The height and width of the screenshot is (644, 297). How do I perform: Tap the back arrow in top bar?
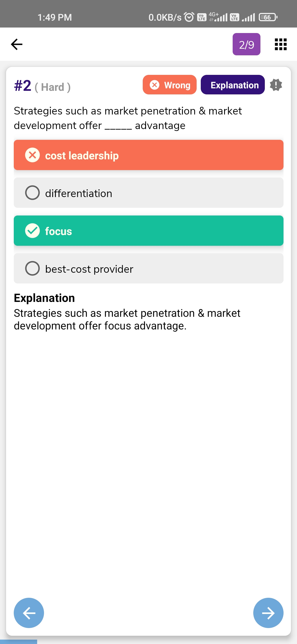pos(16,44)
